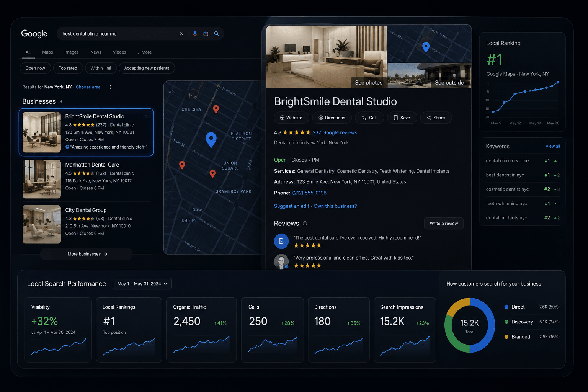
Task: Select the red map pin near Union Square
Action: [212, 173]
